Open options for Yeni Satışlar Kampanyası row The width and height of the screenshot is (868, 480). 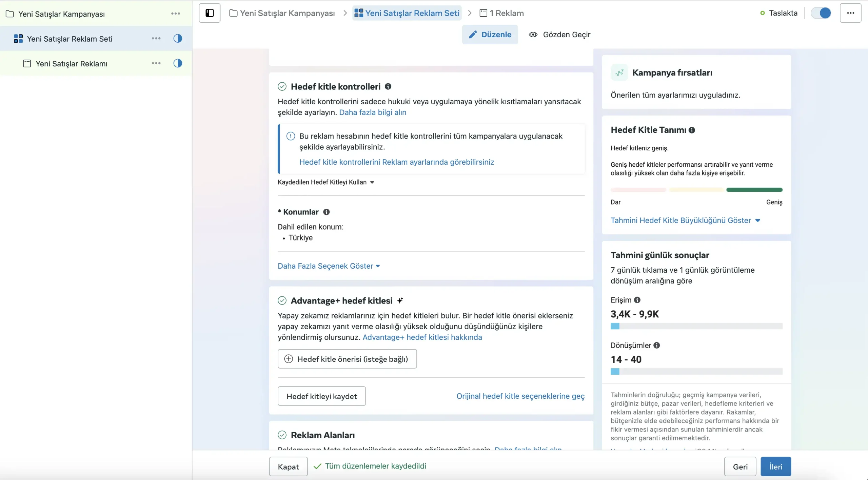point(175,14)
